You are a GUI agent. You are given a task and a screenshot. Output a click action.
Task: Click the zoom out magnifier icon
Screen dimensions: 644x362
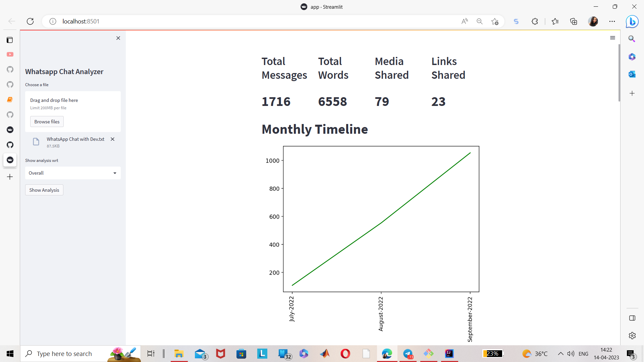coord(480,21)
